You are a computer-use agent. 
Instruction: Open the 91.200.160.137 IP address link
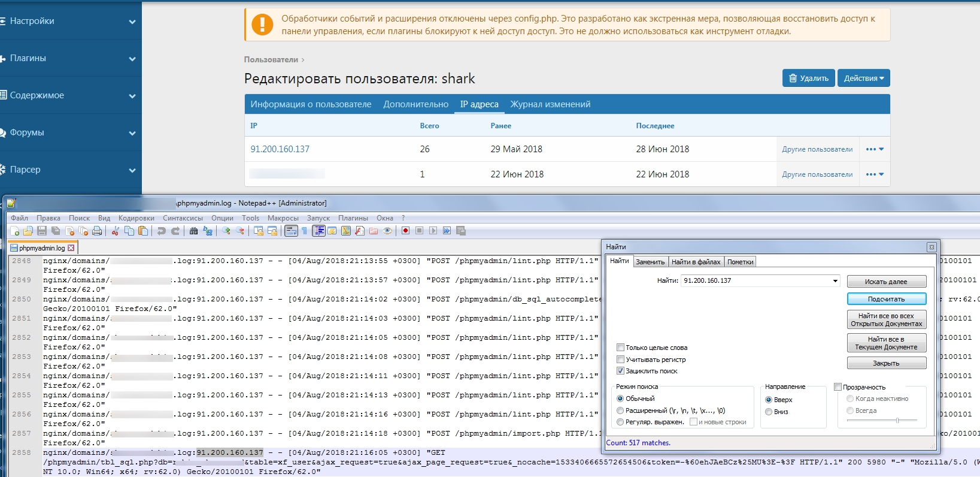[280, 149]
